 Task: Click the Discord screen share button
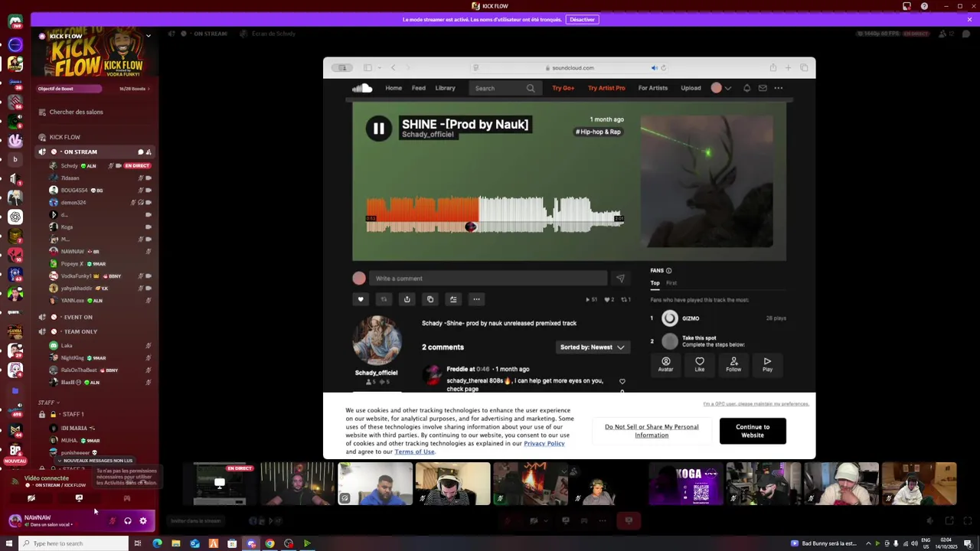click(79, 498)
